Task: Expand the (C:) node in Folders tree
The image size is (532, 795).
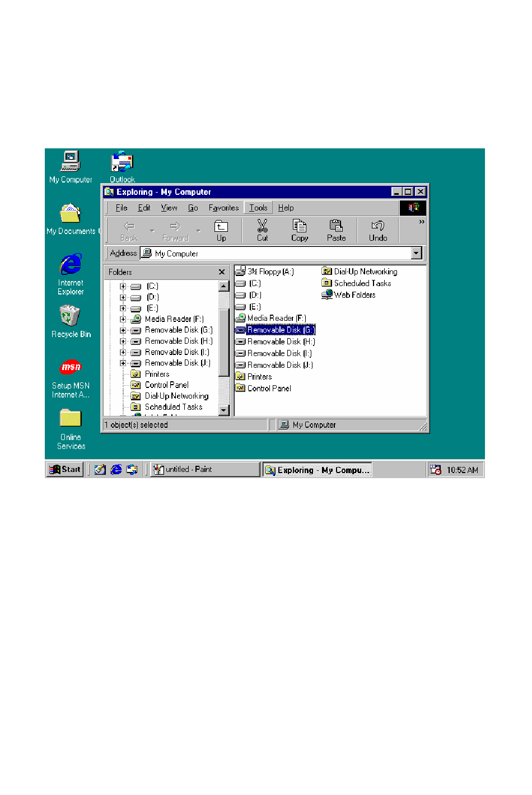Action: 123,286
